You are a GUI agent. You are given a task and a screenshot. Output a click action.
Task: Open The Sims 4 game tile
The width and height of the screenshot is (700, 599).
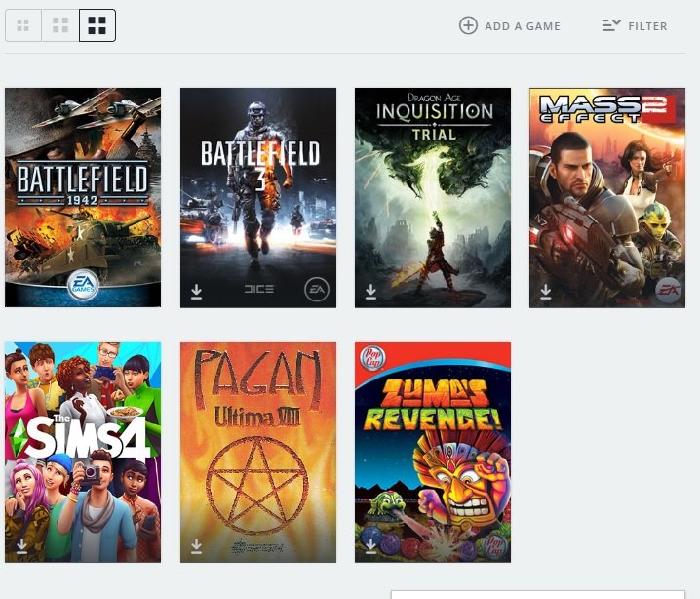83,452
